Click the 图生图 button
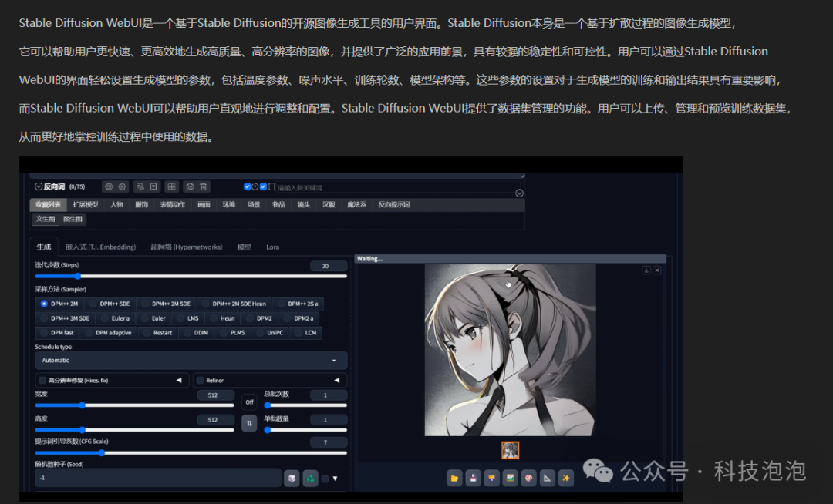Viewport: 833px width, 504px height. point(73,219)
